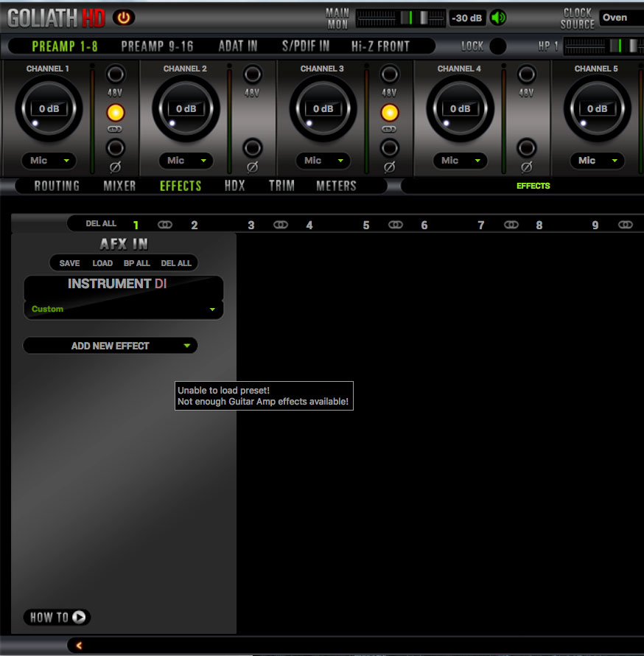
Task: Adjust the Channel 1 gain knob
Action: (x=49, y=108)
